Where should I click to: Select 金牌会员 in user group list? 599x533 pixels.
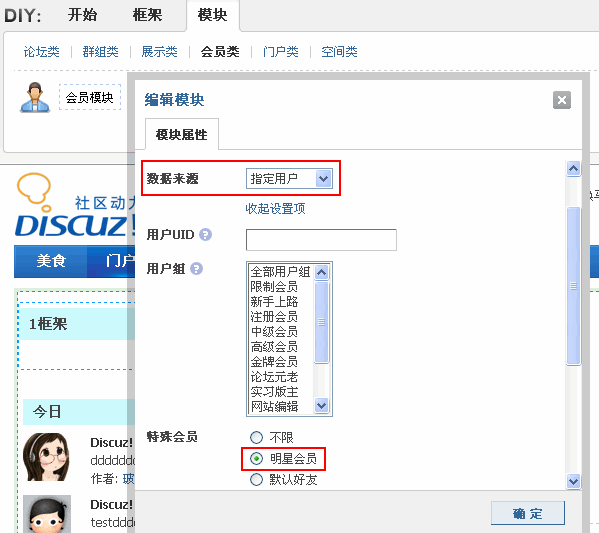(274, 361)
